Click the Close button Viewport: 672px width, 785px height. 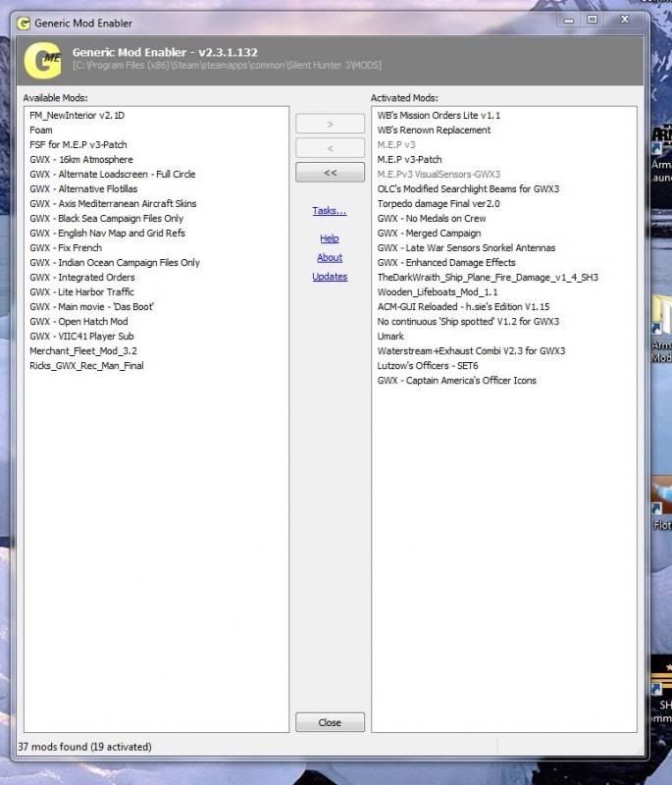click(x=330, y=722)
